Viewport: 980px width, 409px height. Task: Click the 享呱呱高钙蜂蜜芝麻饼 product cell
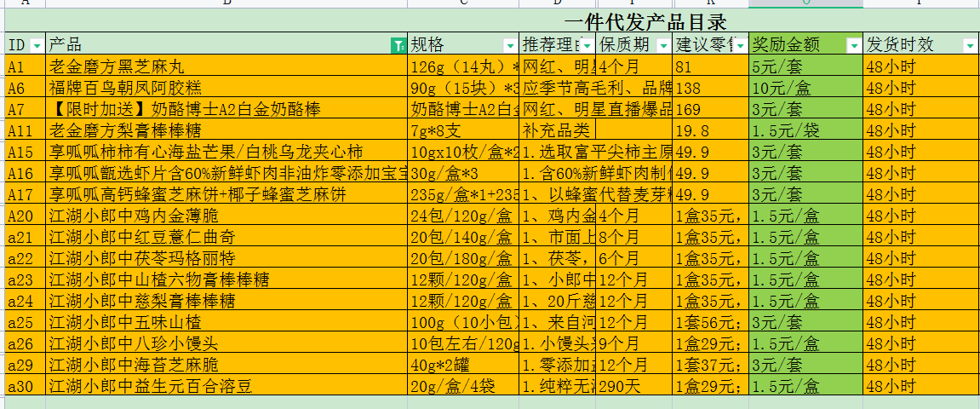click(x=226, y=194)
